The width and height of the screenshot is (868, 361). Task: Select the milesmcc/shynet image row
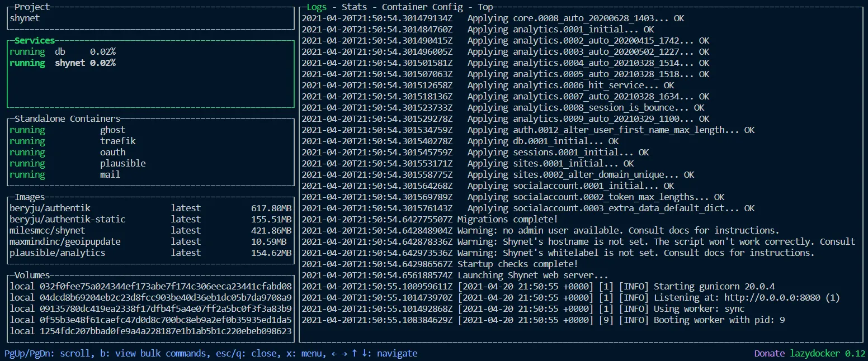tap(150, 230)
